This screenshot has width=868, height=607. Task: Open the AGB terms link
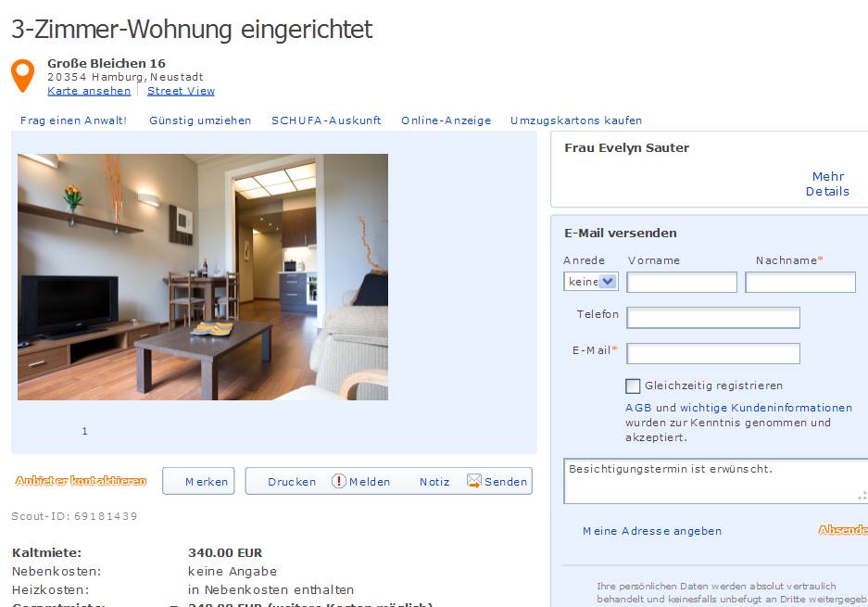tap(638, 408)
